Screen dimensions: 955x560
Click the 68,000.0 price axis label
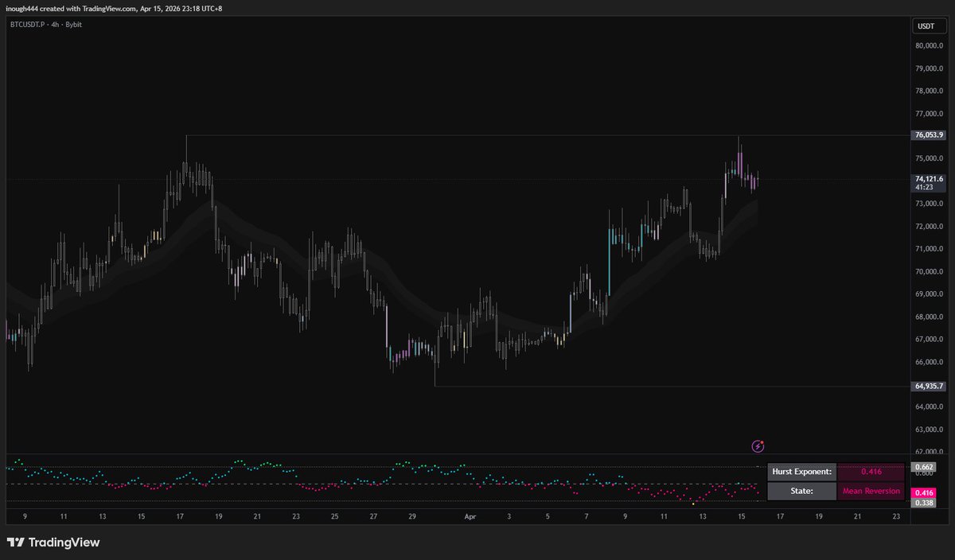(x=930, y=317)
